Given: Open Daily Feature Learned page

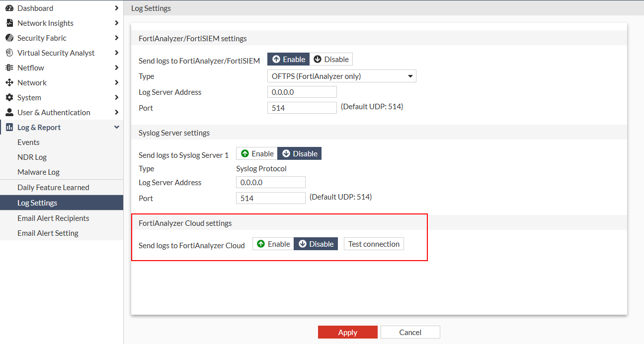Looking at the screenshot, I should point(62,187).
